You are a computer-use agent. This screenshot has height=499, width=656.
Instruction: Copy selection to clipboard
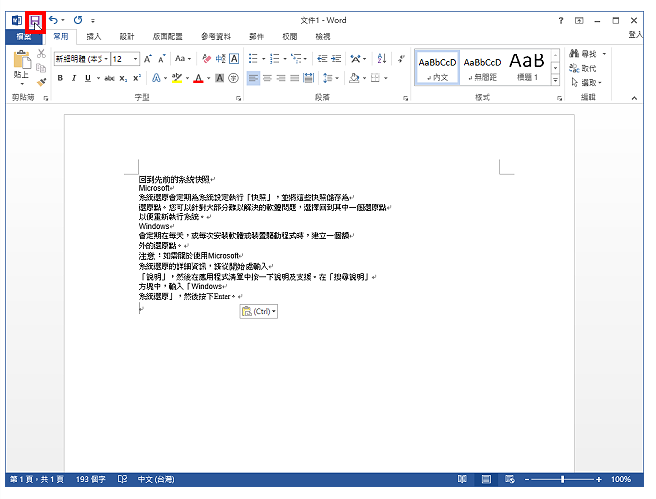click(41, 68)
